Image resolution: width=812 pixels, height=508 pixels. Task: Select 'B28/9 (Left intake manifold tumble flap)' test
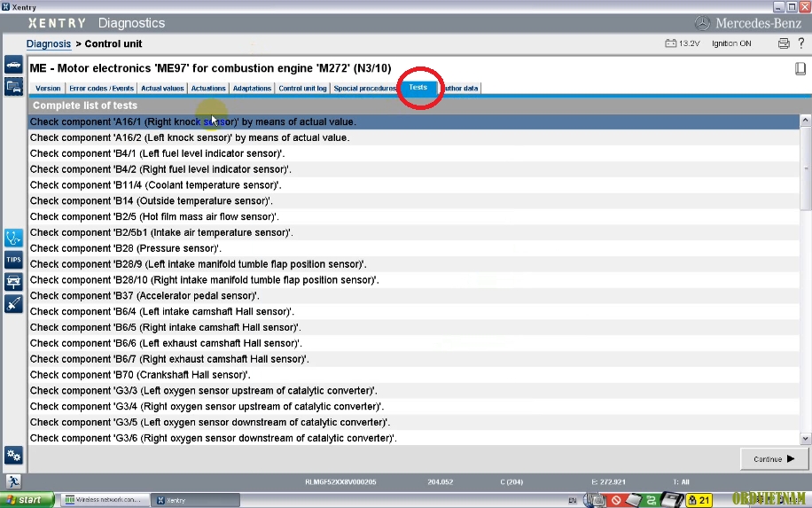pyautogui.click(x=414, y=264)
